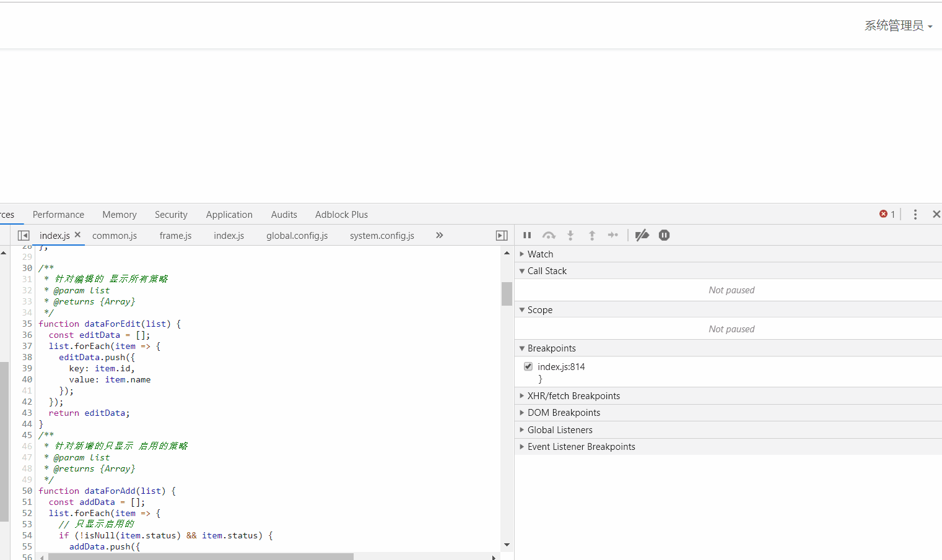Open the 系统管理员 user dropdown

(898, 25)
